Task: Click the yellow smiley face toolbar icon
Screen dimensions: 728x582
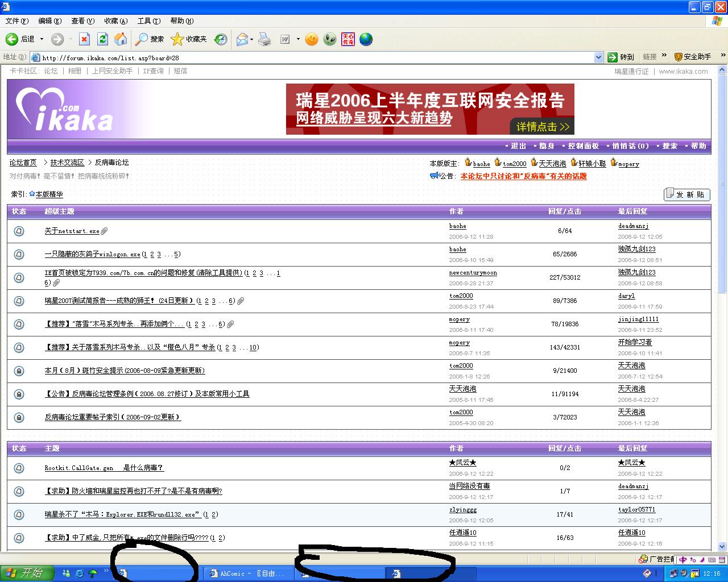Action: [x=311, y=39]
